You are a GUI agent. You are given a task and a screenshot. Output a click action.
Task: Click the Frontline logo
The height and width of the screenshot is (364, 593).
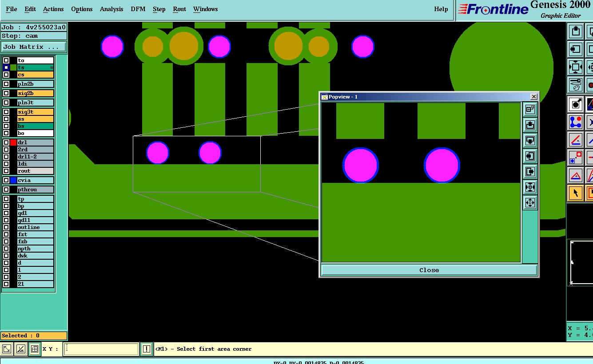coord(493,9)
